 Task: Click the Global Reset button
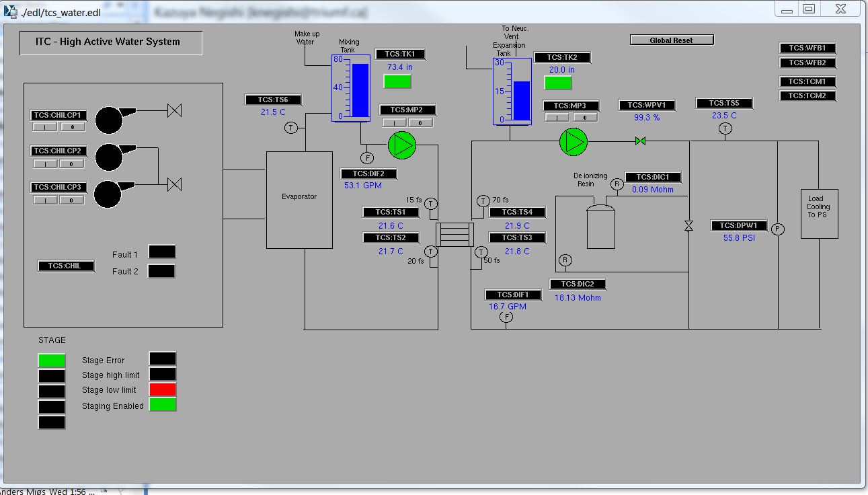(x=672, y=40)
